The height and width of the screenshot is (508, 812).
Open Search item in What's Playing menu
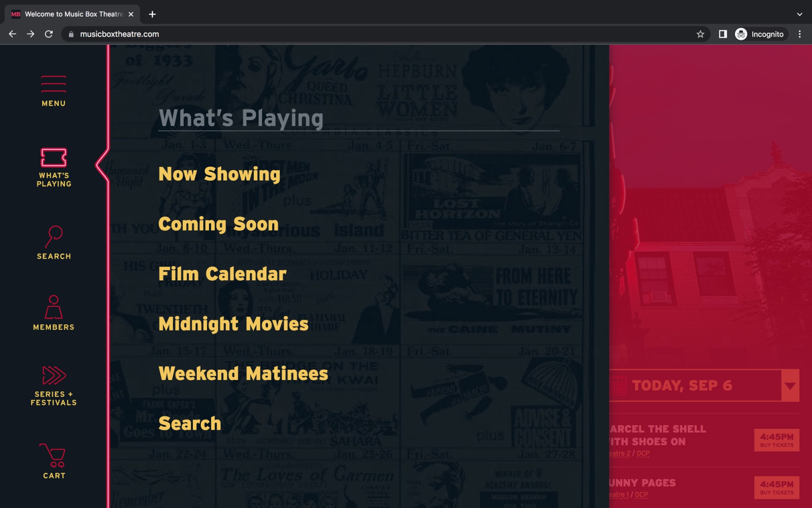point(190,423)
